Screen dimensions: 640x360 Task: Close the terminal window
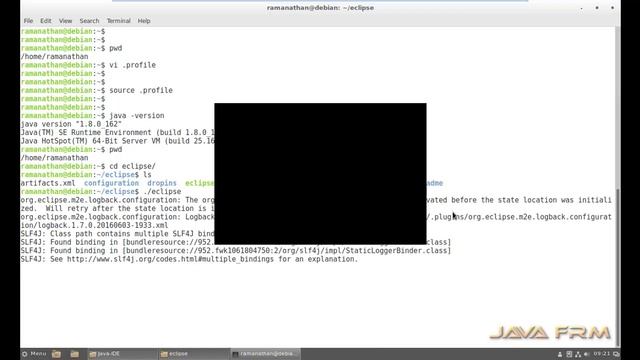click(x=612, y=8)
